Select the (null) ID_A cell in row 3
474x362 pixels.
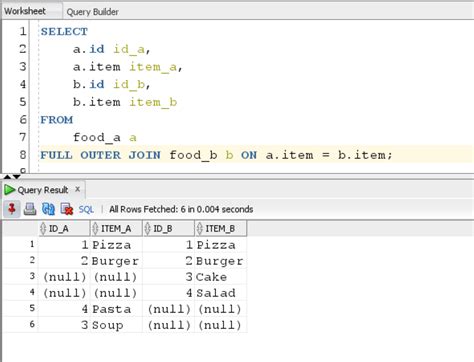pyautogui.click(x=64, y=277)
